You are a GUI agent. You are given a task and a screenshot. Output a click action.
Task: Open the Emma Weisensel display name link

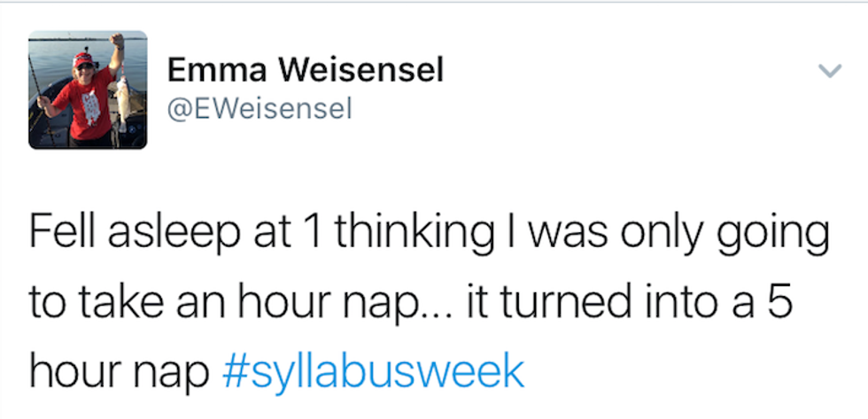(x=306, y=69)
